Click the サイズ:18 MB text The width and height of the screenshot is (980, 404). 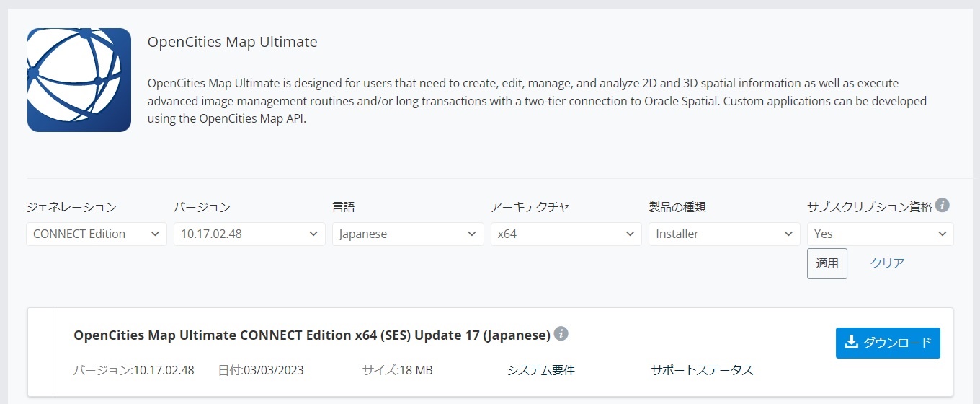coord(398,370)
